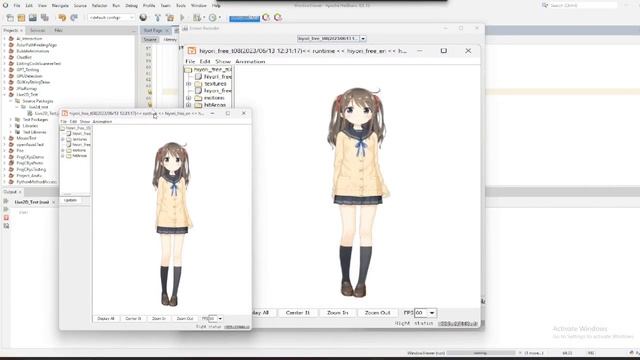The height and width of the screenshot is (360, 640).
Task: Switch to the Services tab
Action: pos(38,31)
